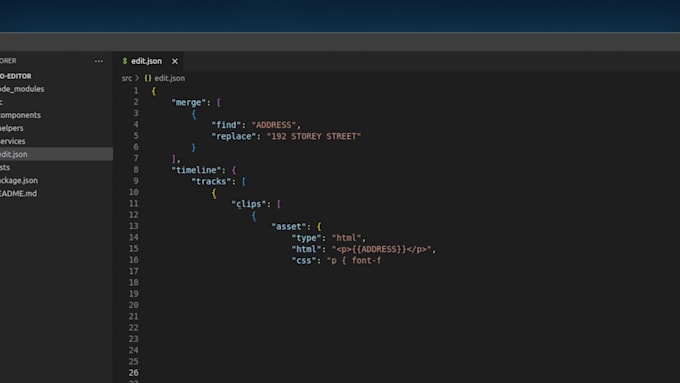
Task: Click line number 26 in the gutter
Action: click(x=134, y=373)
